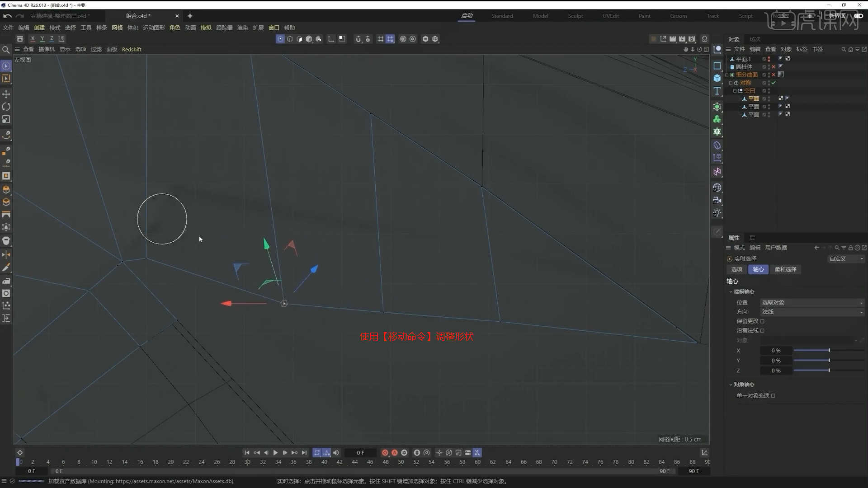Open the 模拟 menu in menu bar

tap(206, 28)
